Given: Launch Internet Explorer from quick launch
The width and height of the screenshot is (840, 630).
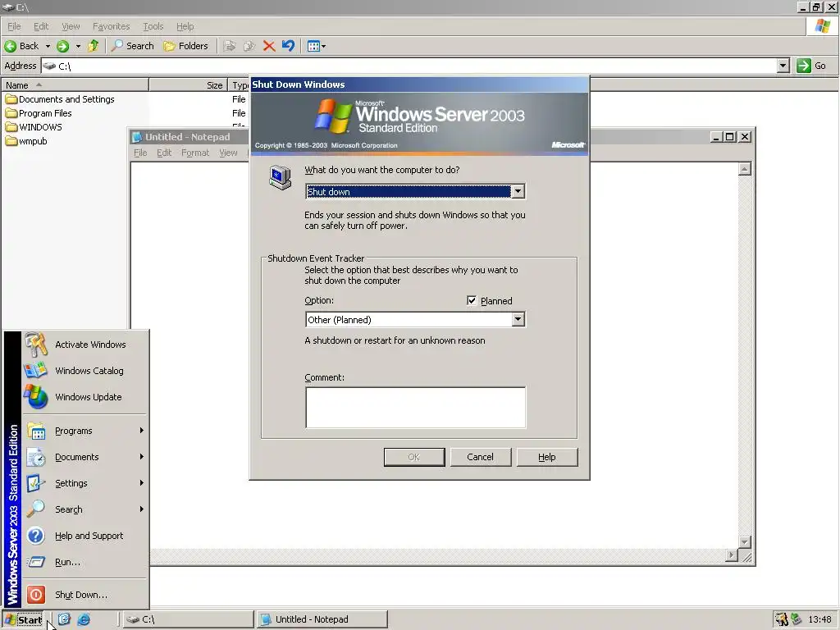Looking at the screenshot, I should pyautogui.click(x=84, y=619).
